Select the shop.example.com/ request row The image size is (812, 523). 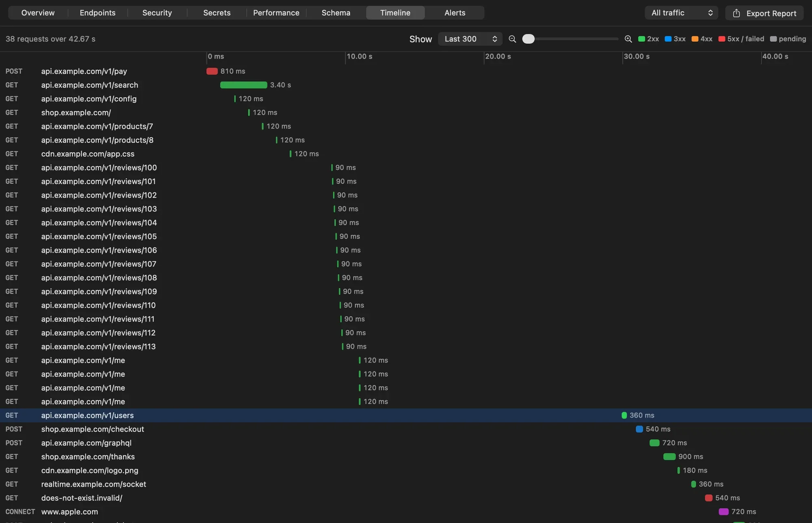(406, 112)
